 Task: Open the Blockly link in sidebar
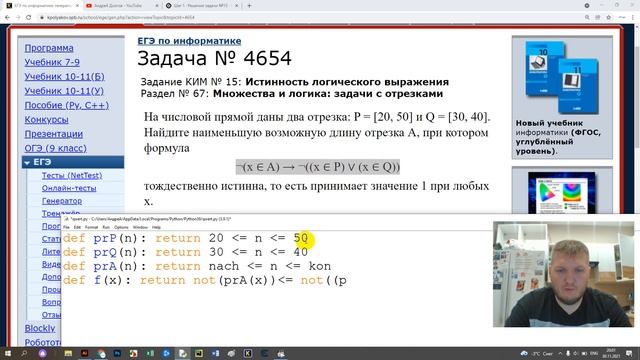pyautogui.click(x=40, y=328)
